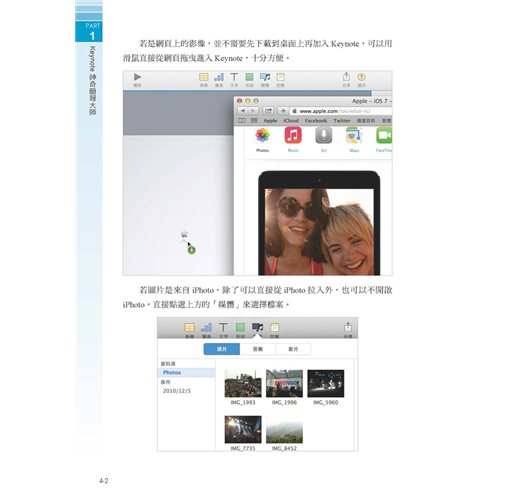Switch to the 音樂 tab in the media browser
This screenshot has height=500, width=520.
[x=258, y=349]
